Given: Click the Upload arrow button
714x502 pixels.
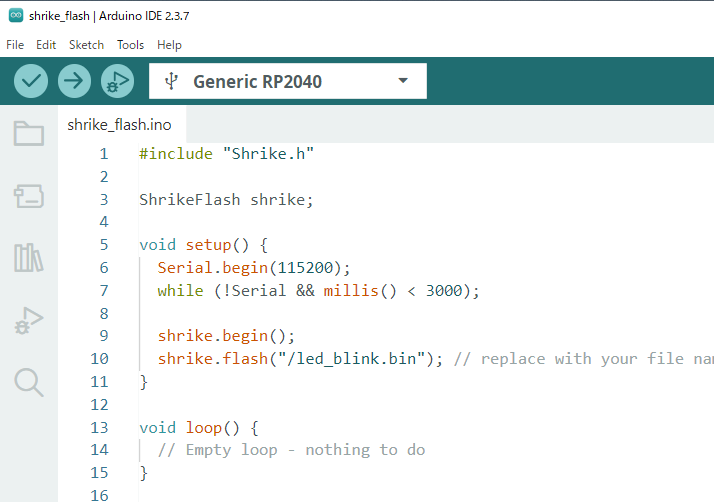Looking at the screenshot, I should pyautogui.click(x=74, y=81).
